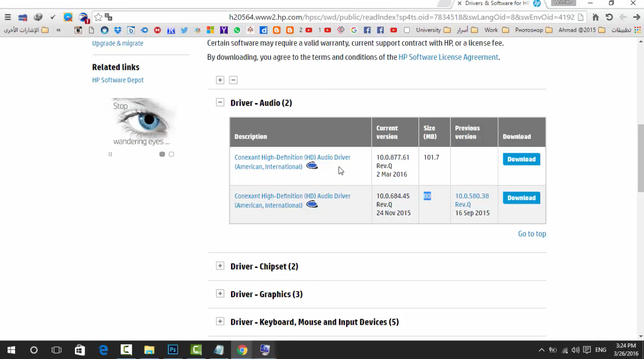Image resolution: width=644 pixels, height=359 pixels.
Task: Open the Work bookmarks folder
Action: point(497,30)
